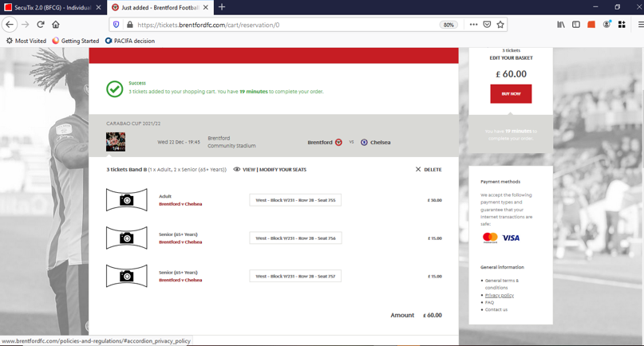Click the eye icon beside VIEW

(237, 170)
